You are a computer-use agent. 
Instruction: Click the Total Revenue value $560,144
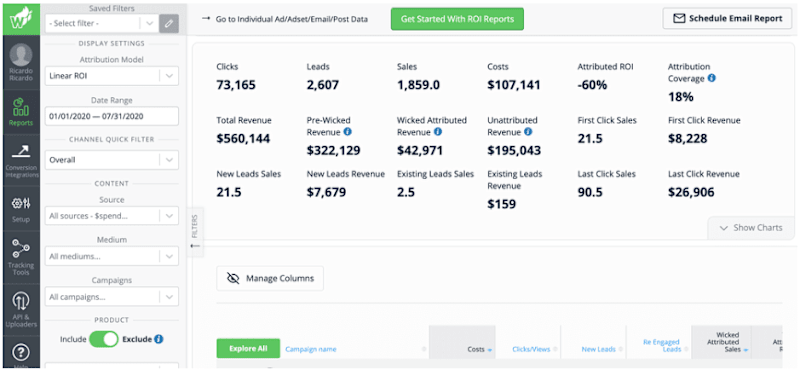click(x=243, y=139)
